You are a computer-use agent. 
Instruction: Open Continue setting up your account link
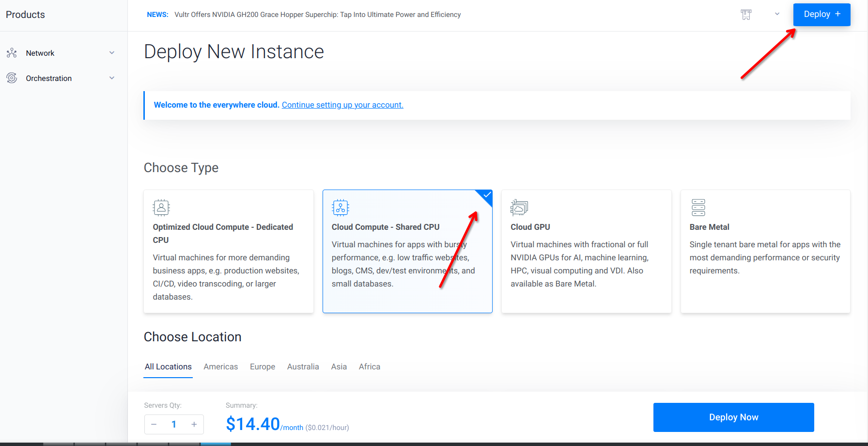click(342, 105)
